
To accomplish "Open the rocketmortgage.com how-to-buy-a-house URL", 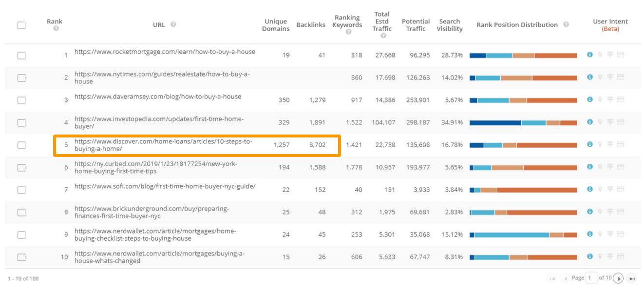I will pos(165,52).
